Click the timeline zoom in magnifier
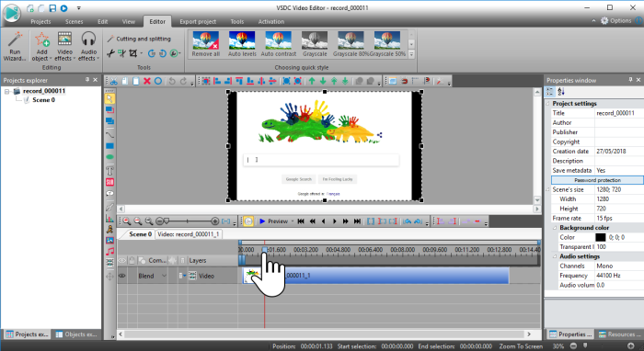644x351 pixels. point(127,221)
